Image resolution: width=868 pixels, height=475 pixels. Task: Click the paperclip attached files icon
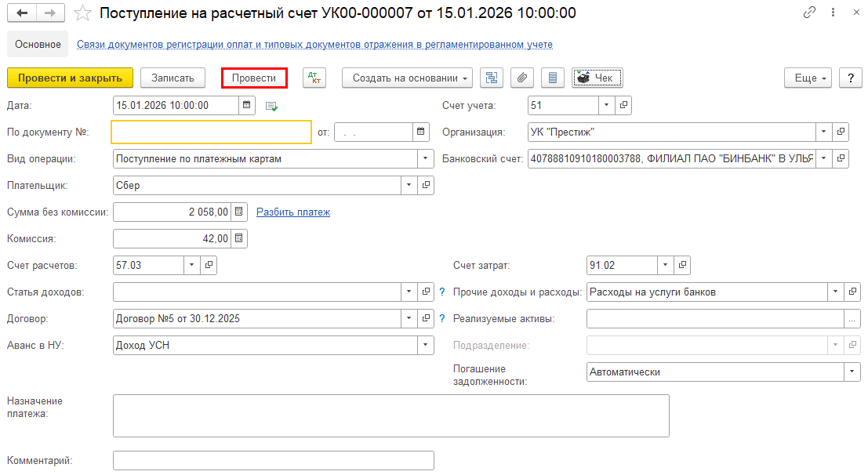522,78
